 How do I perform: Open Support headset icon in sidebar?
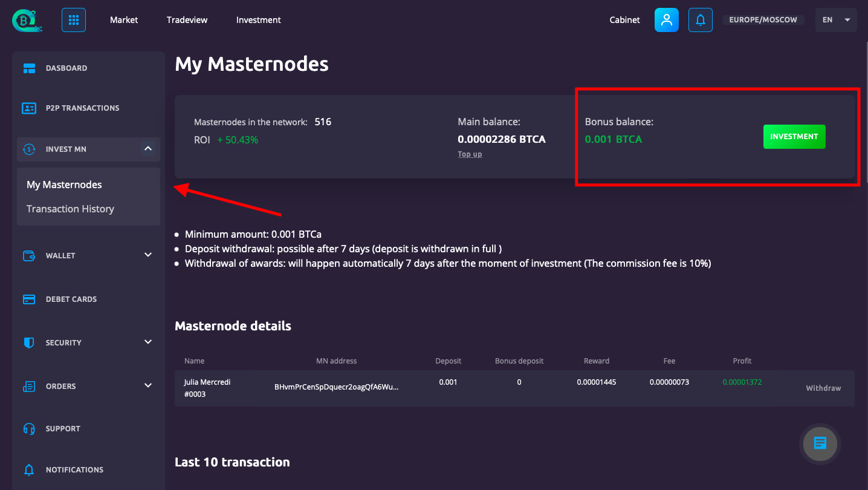(29, 429)
